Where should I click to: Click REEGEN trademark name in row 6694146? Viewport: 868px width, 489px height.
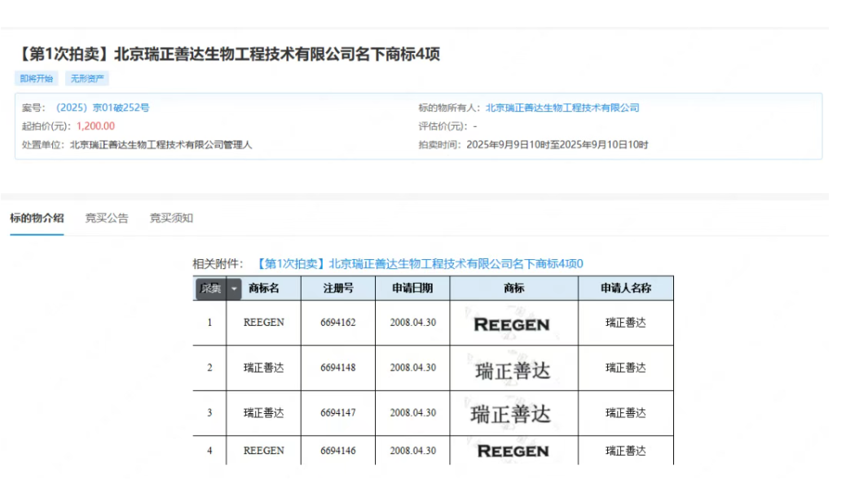(x=263, y=451)
